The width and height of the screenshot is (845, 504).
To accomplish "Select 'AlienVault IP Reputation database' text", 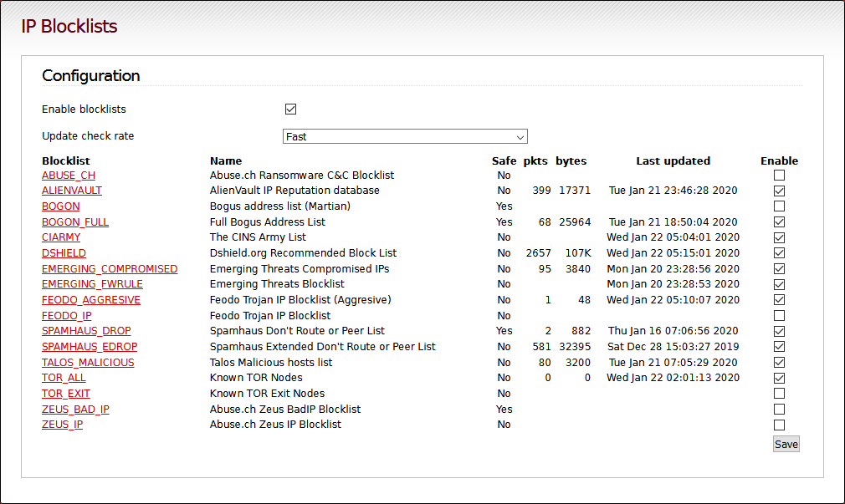I will coord(294,191).
